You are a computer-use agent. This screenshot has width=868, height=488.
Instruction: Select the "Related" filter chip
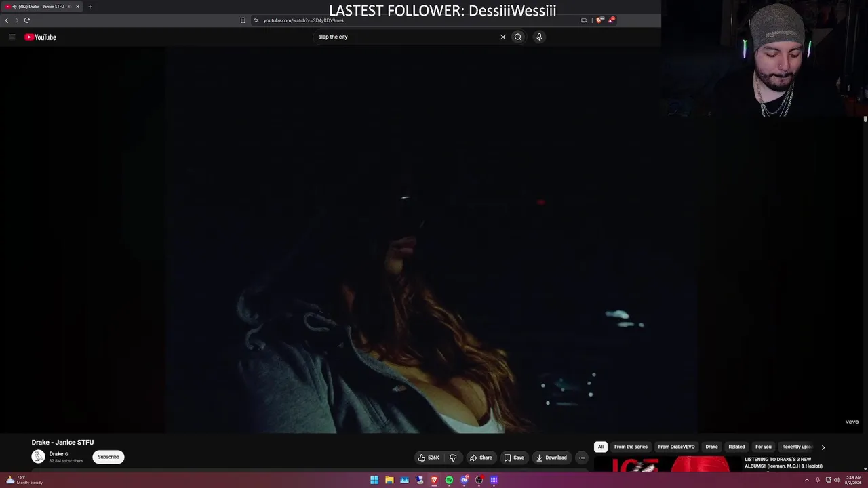[736, 447]
